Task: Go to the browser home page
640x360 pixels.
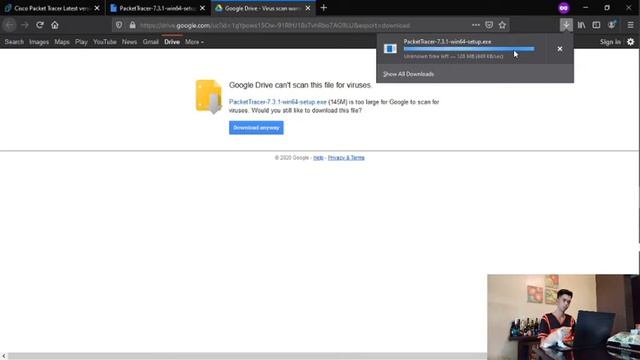Action: 55,25
